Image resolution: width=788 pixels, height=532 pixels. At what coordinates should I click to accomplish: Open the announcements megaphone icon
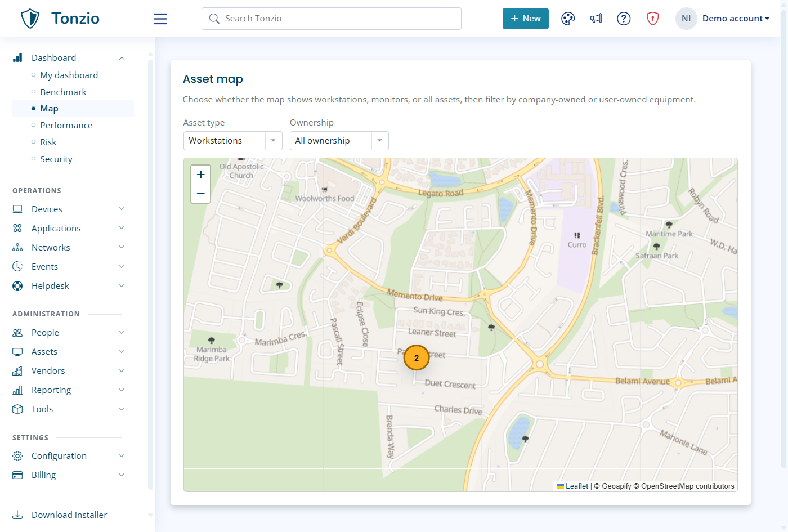point(596,19)
